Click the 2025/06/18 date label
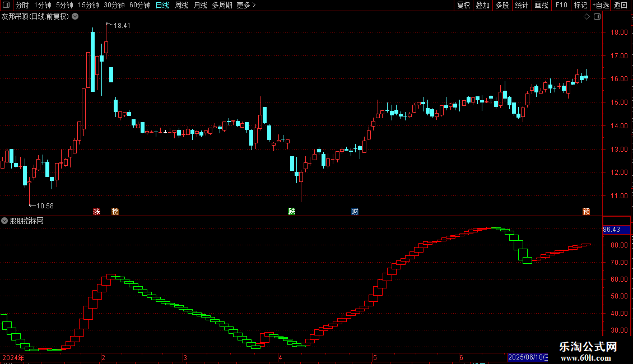 528,357
